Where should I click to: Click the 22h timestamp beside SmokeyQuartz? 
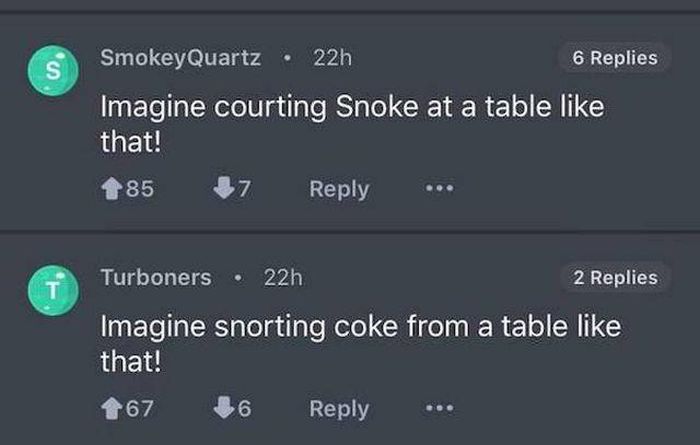(332, 58)
